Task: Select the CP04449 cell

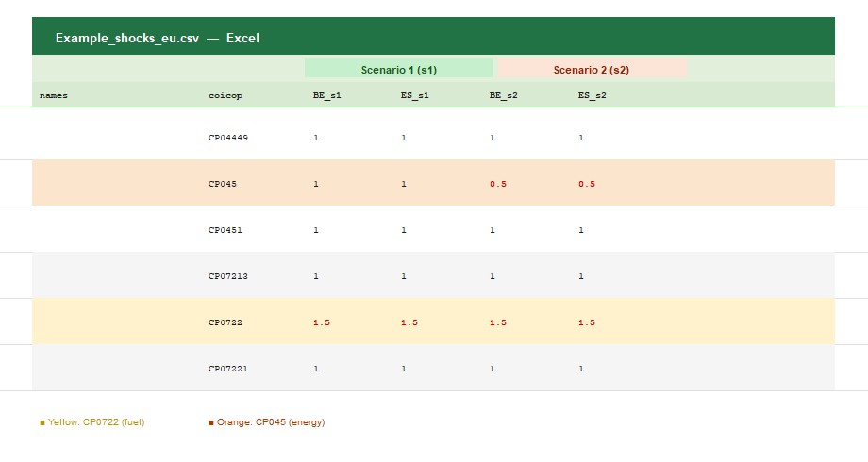Action: tap(228, 138)
